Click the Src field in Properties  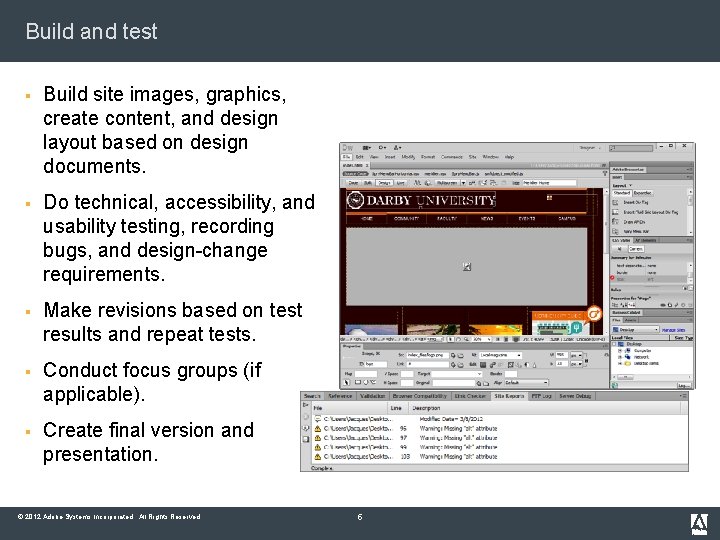427,355
